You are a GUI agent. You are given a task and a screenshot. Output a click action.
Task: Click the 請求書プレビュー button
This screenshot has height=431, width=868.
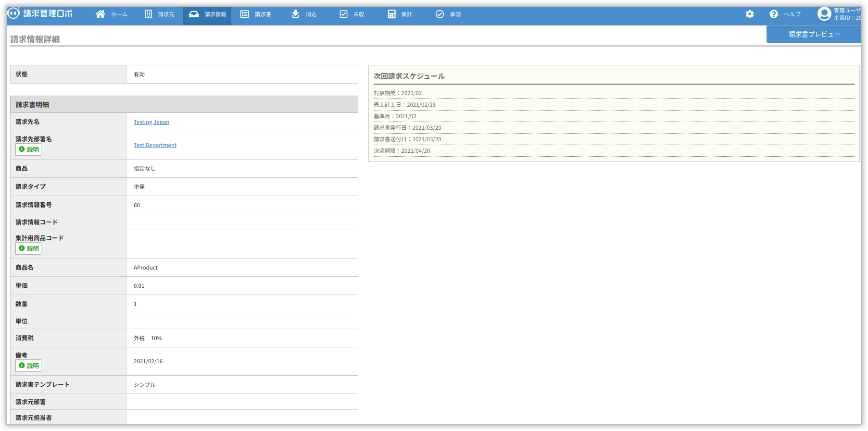(814, 34)
